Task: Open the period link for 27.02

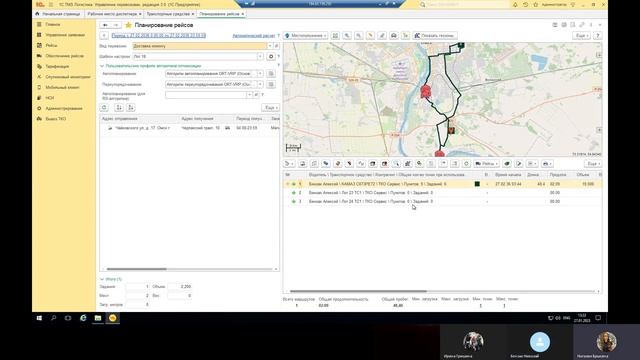Action: 159,36
